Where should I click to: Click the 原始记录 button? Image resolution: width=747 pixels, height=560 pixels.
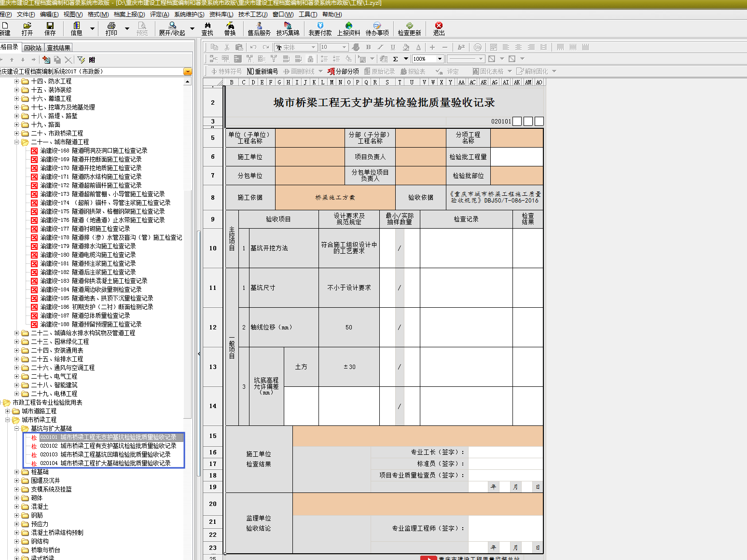point(379,71)
